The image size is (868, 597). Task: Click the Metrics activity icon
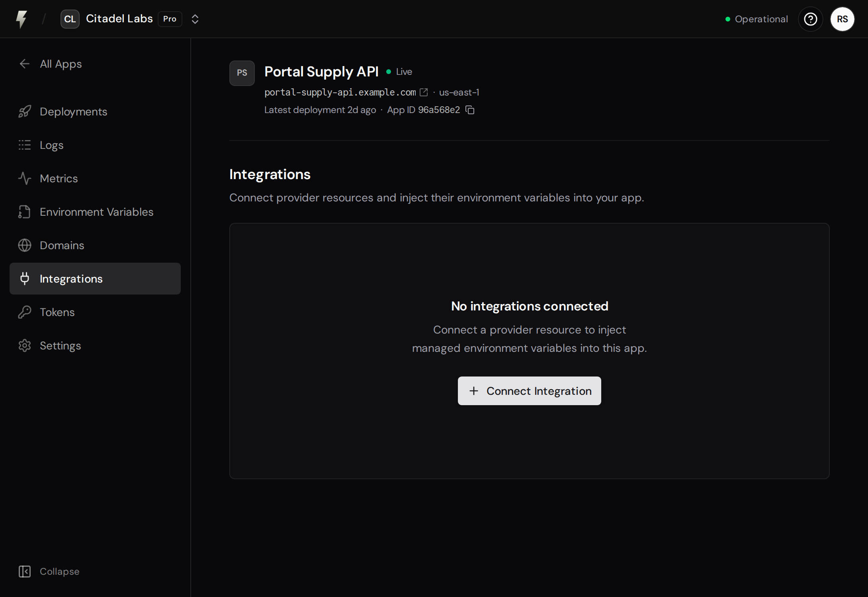(x=25, y=178)
